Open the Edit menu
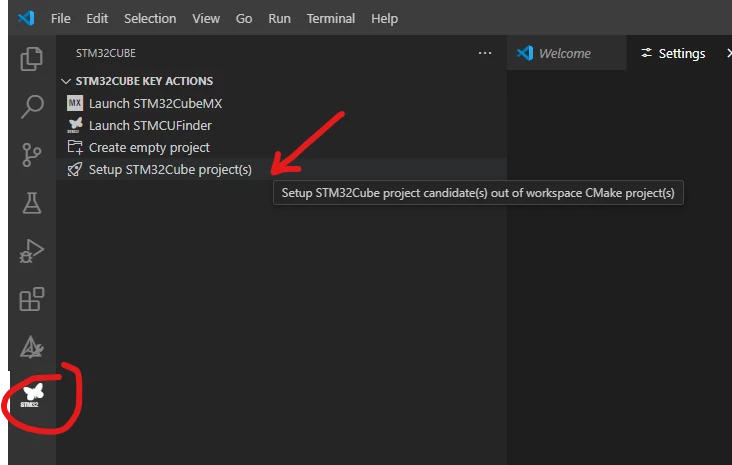 97,18
